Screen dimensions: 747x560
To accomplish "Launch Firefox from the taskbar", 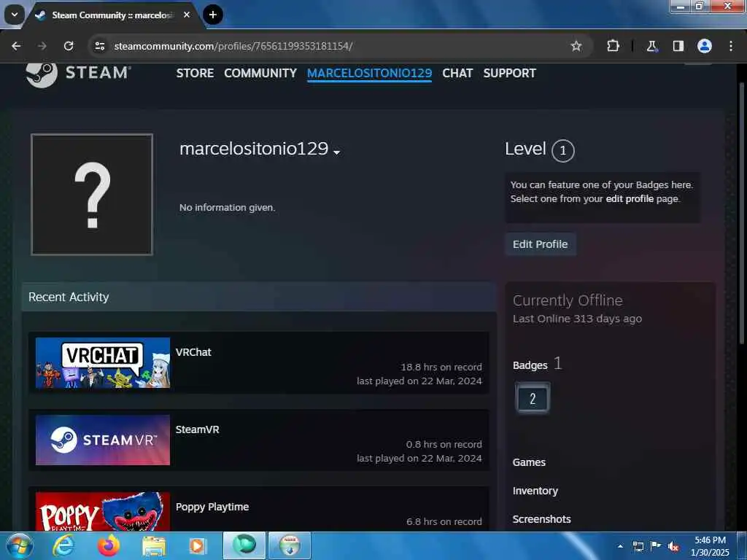I will click(x=109, y=545).
